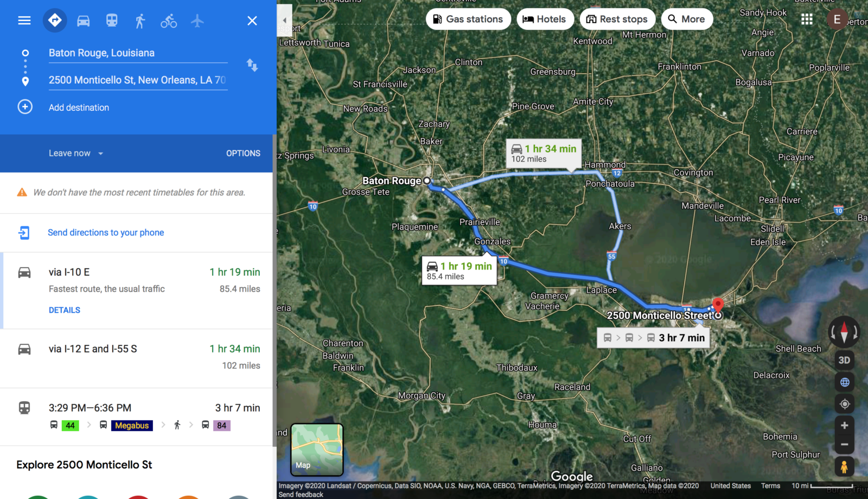
Task: Select driving travel mode icon
Action: (x=83, y=21)
